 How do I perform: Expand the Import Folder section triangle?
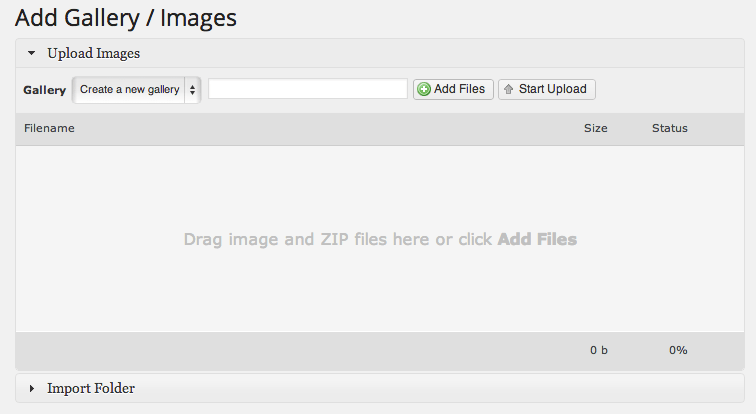[x=32, y=388]
